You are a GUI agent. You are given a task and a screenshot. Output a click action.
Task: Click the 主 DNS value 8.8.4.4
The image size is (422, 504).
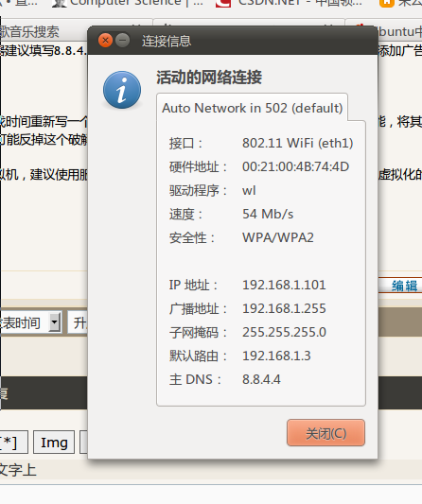pyautogui.click(x=261, y=379)
